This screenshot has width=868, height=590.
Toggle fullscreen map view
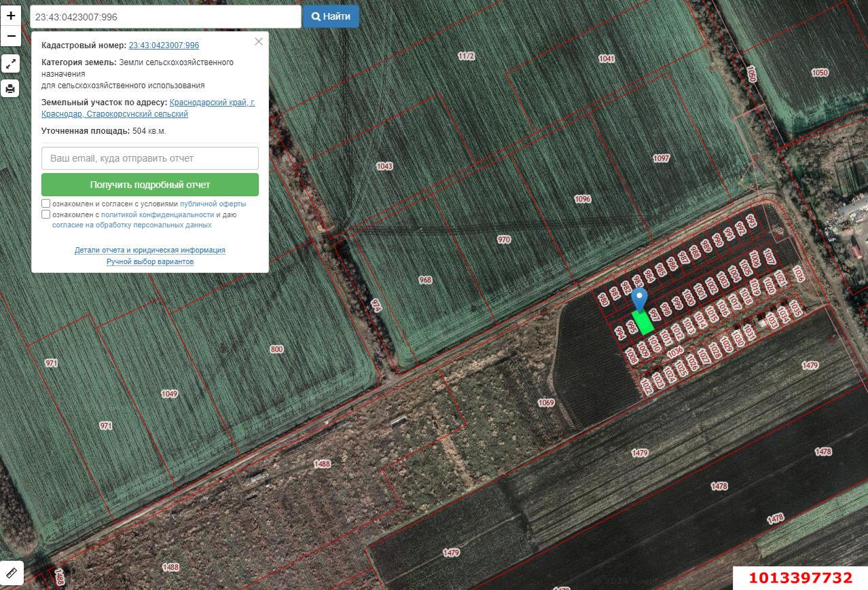(x=10, y=64)
